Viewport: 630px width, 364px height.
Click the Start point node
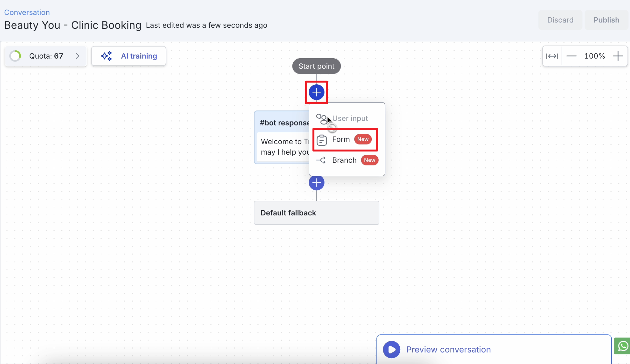(316, 66)
